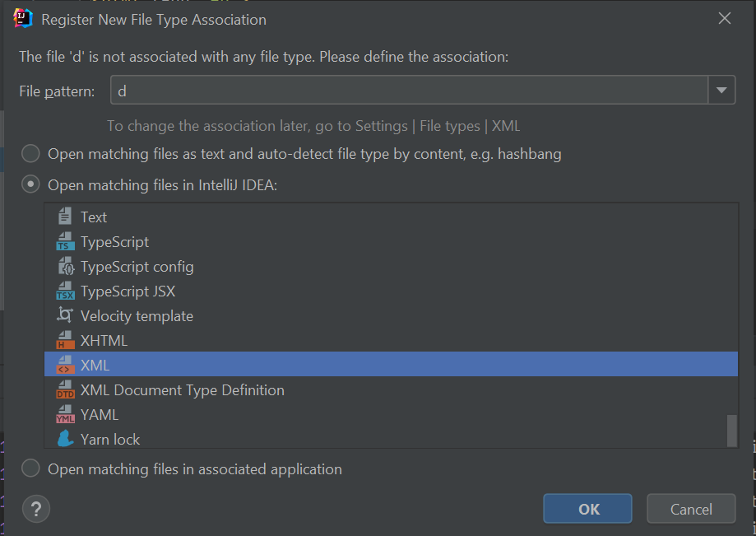This screenshot has width=756, height=536.
Task: Choose TypeScript config file type
Action: [x=391, y=266]
